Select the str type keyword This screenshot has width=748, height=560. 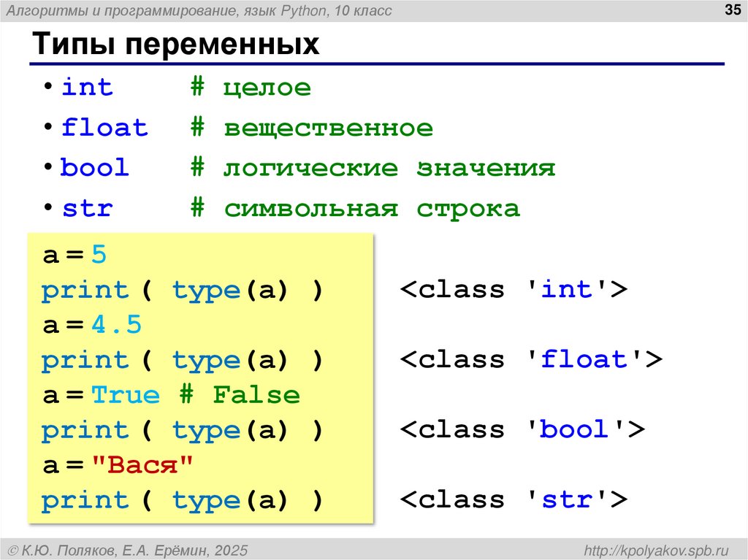86,207
